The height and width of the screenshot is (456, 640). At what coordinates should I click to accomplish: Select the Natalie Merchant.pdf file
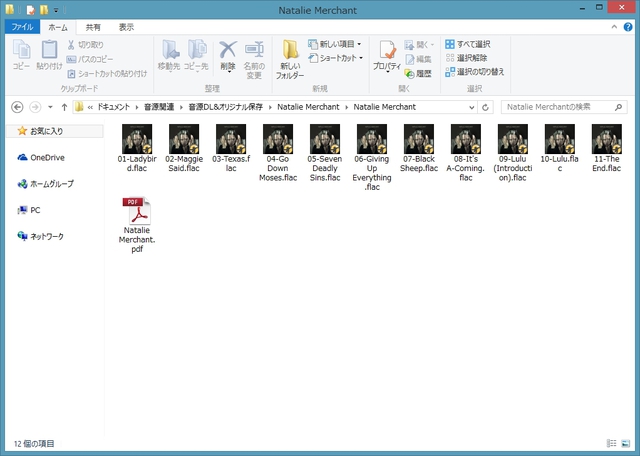tap(138, 226)
